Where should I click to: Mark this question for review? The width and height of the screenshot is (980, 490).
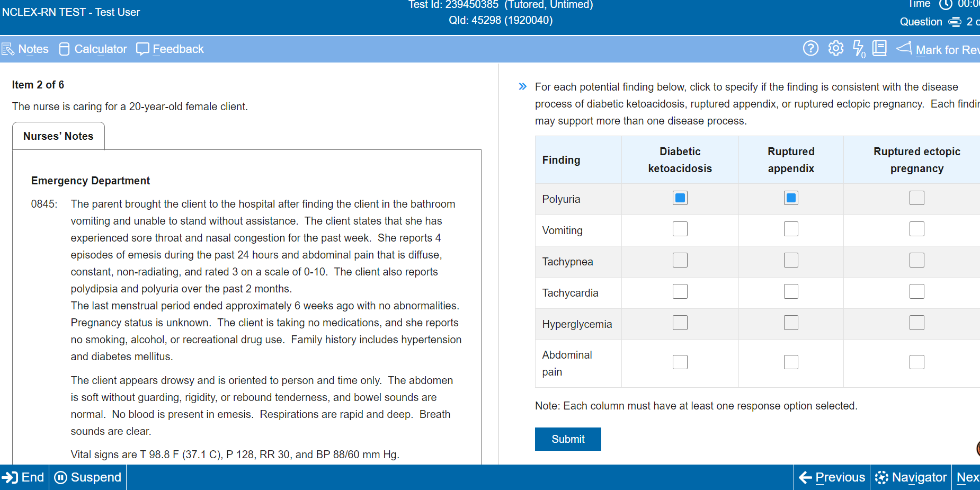coord(938,49)
